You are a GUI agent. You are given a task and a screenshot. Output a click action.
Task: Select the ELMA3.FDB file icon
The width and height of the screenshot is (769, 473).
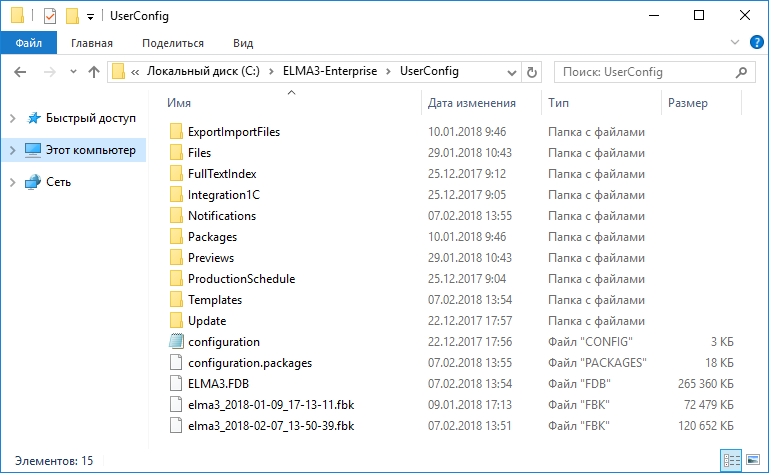click(x=176, y=384)
